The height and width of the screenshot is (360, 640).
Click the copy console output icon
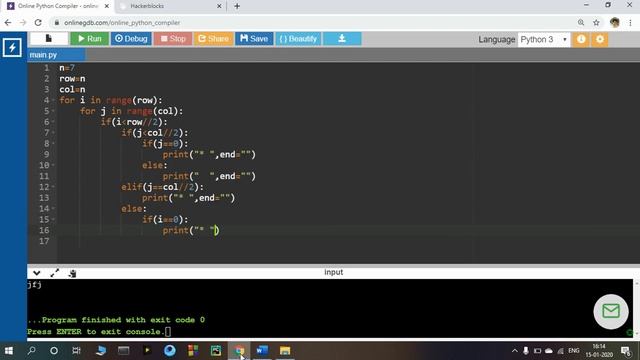pyautogui.click(x=72, y=273)
